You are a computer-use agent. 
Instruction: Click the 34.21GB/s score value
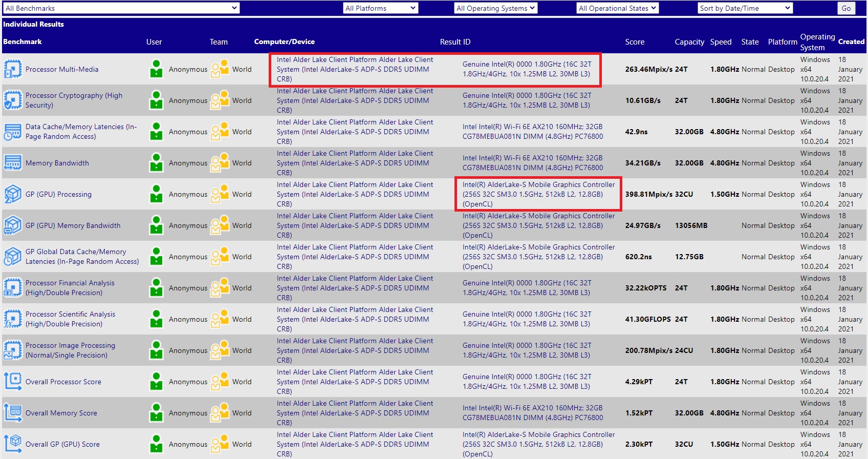point(643,163)
